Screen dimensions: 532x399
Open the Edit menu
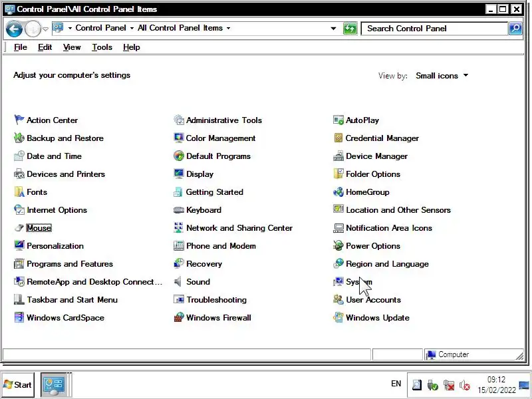(x=45, y=47)
